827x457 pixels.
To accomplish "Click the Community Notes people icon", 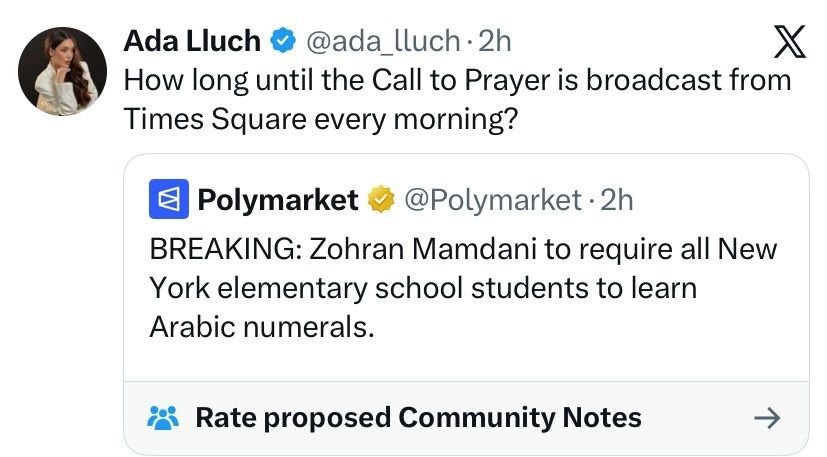I will pos(163,417).
